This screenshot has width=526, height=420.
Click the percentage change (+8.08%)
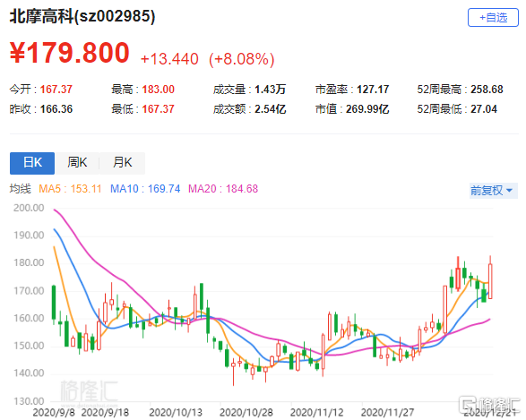pyautogui.click(x=242, y=59)
